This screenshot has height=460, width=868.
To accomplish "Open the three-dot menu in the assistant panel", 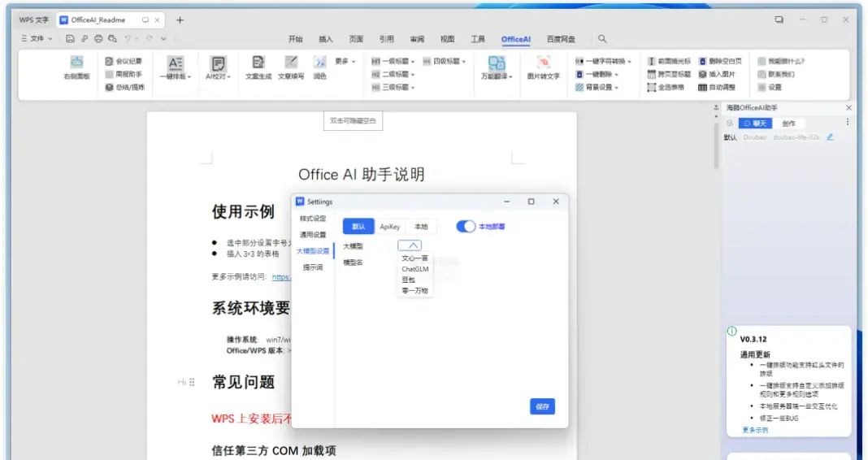I will 847,122.
